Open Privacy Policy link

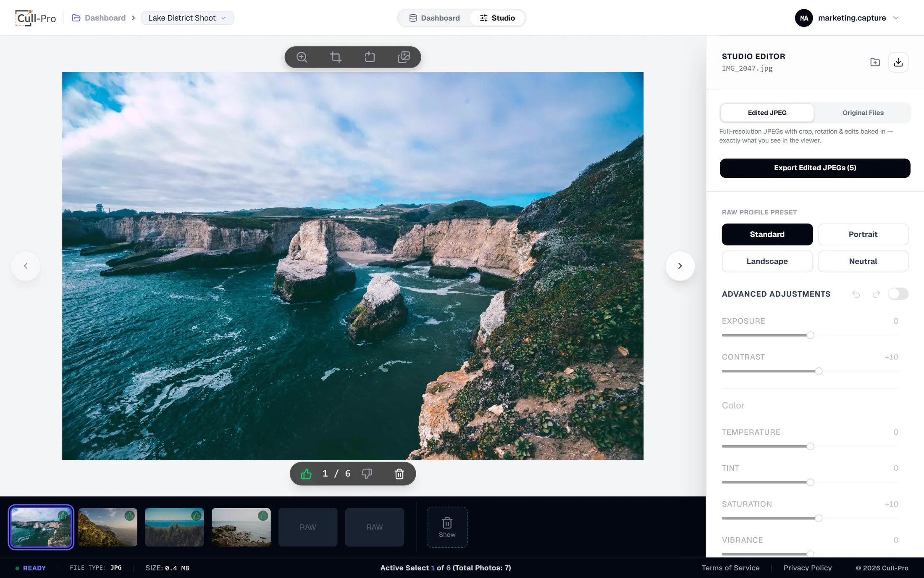click(807, 568)
